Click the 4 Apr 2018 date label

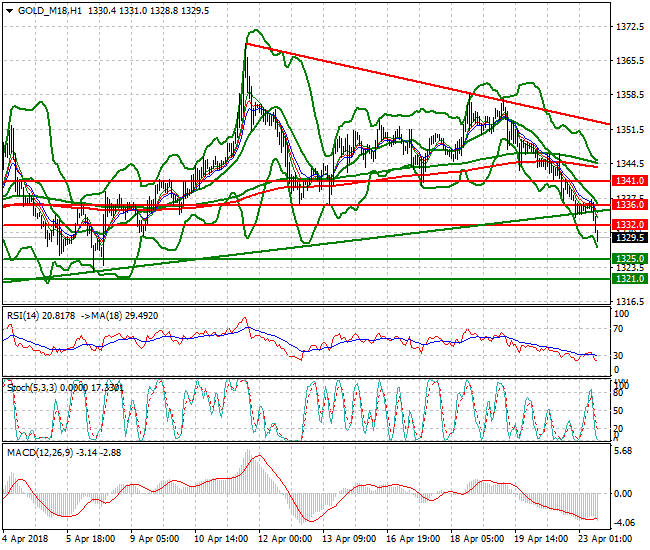click(x=25, y=539)
